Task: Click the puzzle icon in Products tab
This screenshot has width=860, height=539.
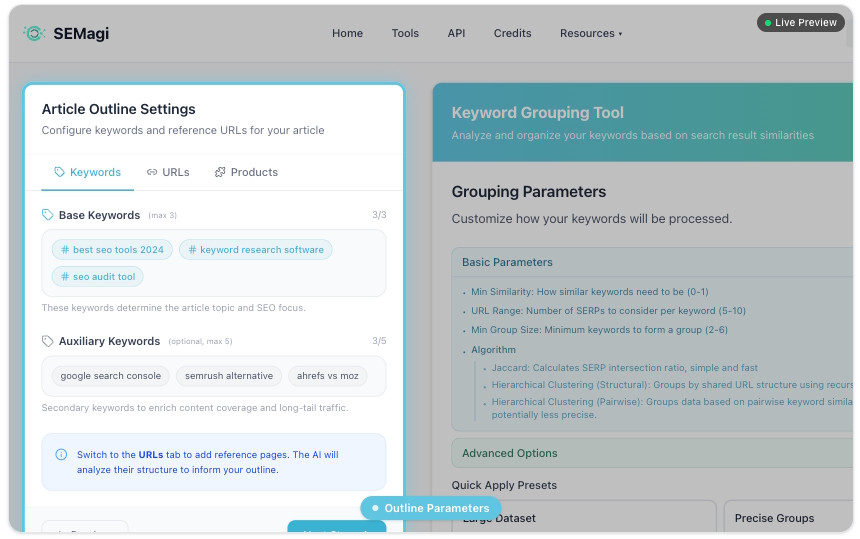Action: pyautogui.click(x=220, y=172)
